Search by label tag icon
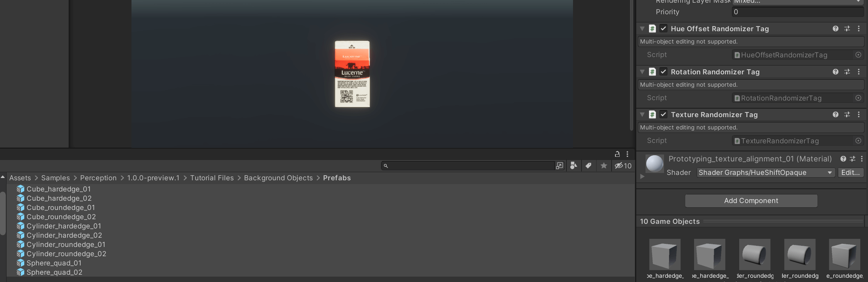Viewport: 868px width, 282px height. tap(588, 166)
